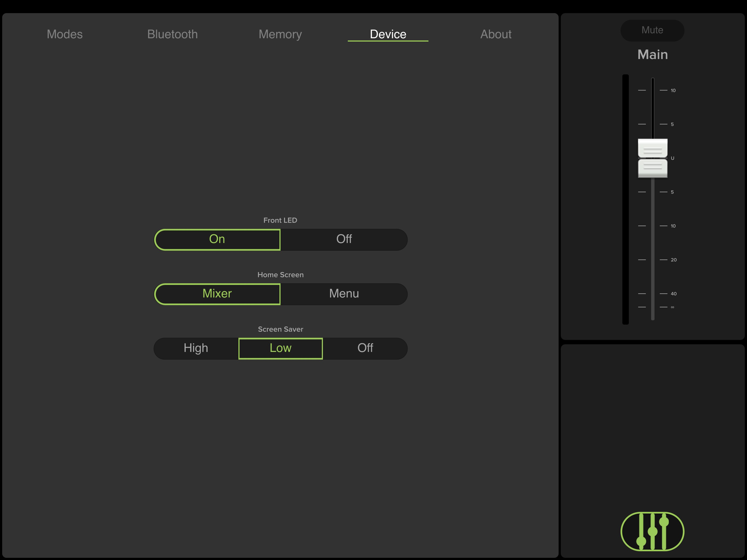Turn Front LED off
This screenshot has height=560, width=747.
click(x=344, y=240)
